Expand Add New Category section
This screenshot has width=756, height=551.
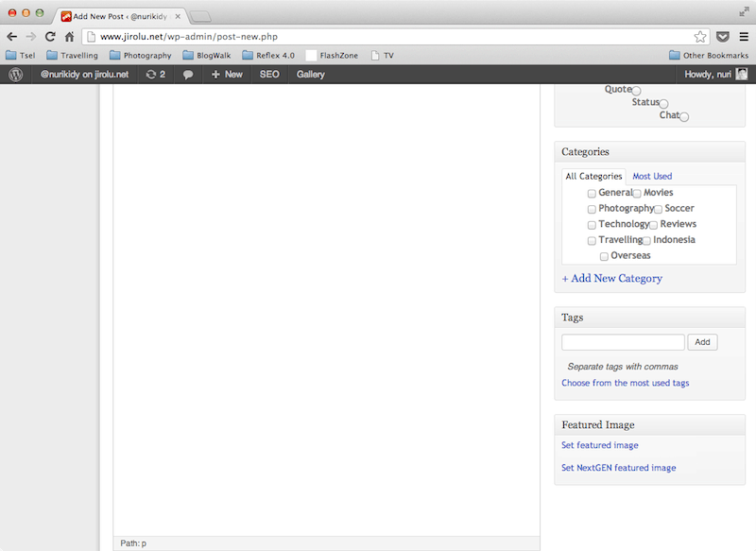611,278
